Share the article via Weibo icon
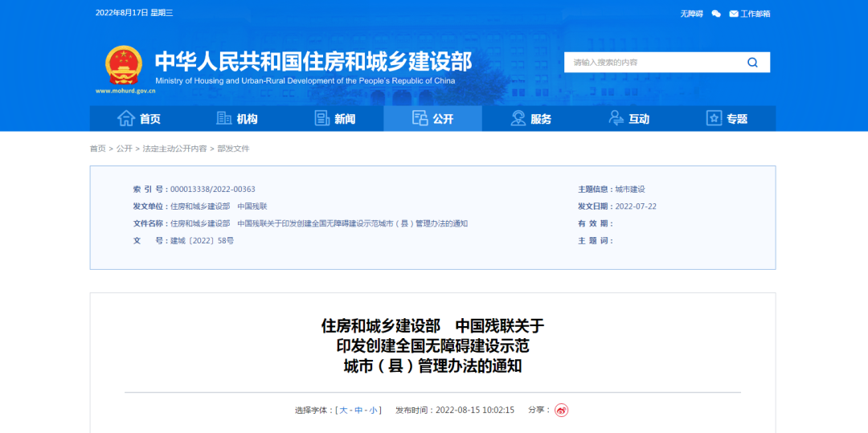Image resolution: width=868 pixels, height=433 pixels. [x=561, y=410]
